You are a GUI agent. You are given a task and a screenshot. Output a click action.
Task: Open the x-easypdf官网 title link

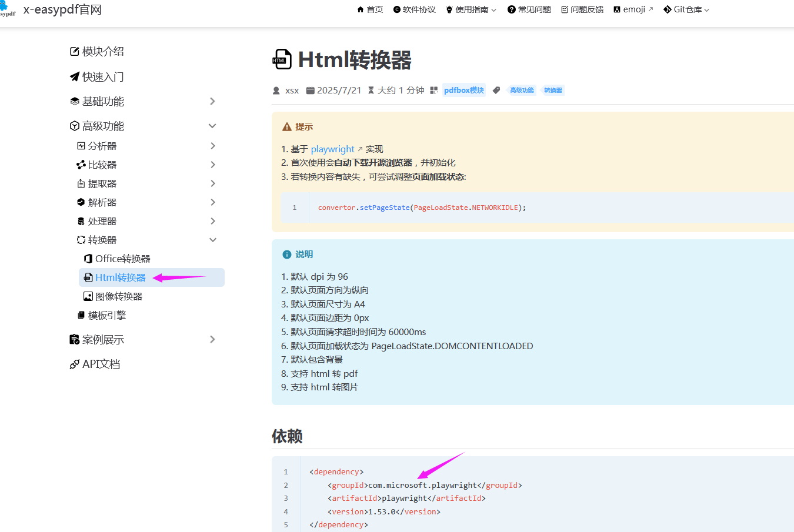tap(62, 9)
